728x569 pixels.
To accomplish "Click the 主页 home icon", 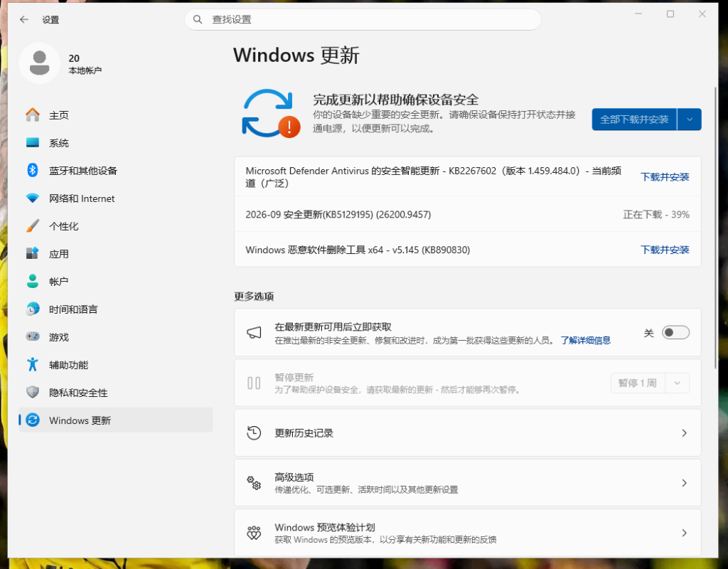I will click(x=33, y=115).
